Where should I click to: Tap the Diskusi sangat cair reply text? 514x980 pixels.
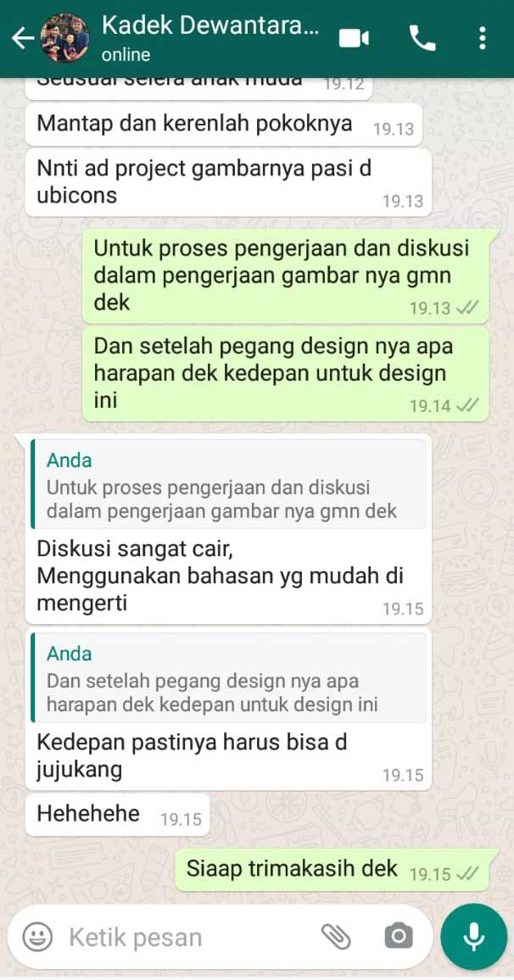[x=221, y=576]
